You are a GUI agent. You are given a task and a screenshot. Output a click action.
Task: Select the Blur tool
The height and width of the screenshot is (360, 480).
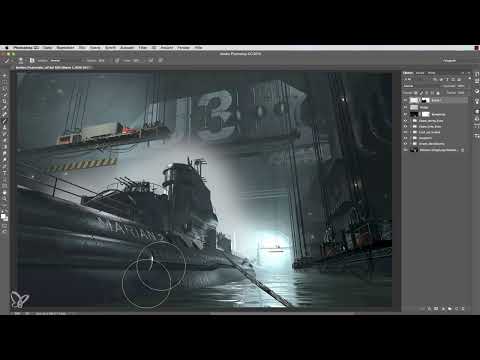(x=4, y=153)
